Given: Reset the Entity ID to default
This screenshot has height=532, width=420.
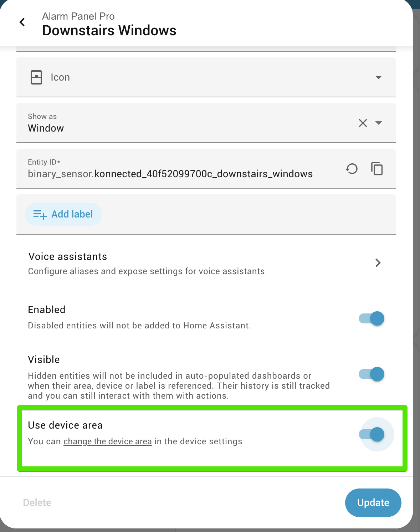Looking at the screenshot, I should pyautogui.click(x=352, y=169).
